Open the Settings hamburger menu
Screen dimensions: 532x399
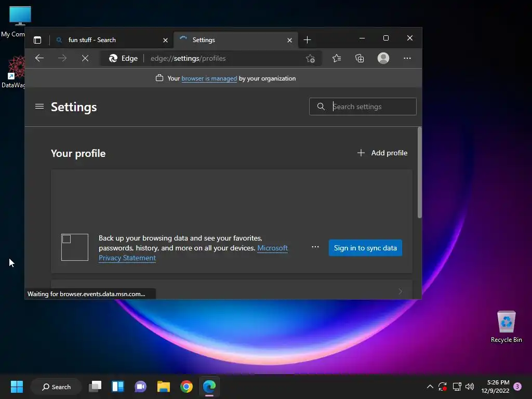point(39,107)
